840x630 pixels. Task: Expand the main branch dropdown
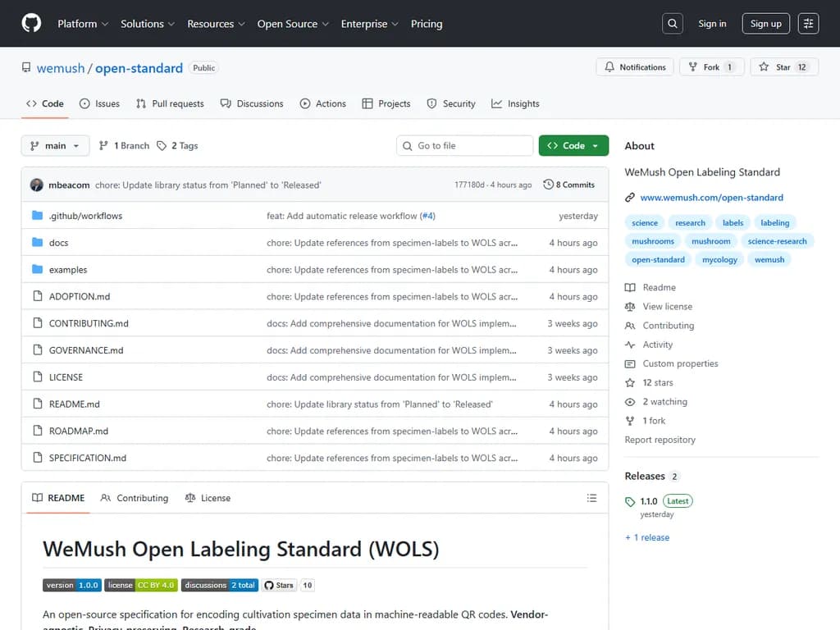[55, 146]
